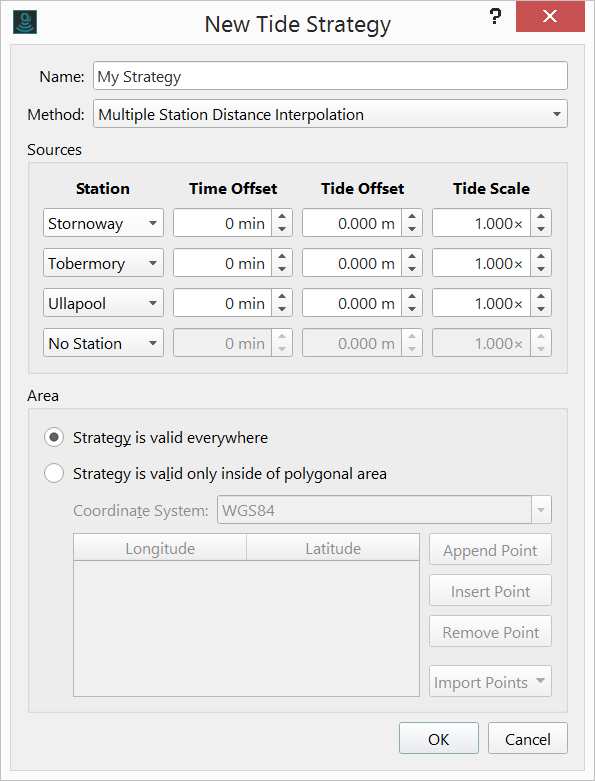Decrease Tobermory tide offset with down arrow
The image size is (595, 781).
point(412,269)
